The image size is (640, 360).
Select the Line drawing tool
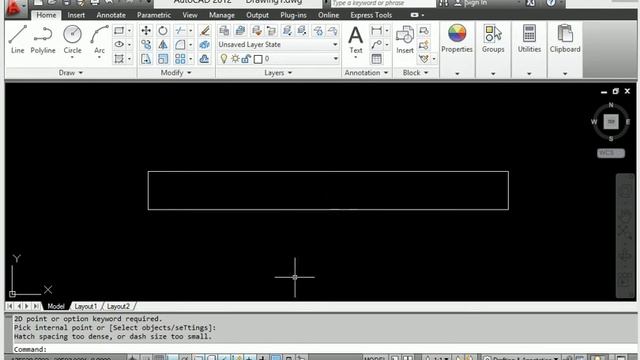coord(18,40)
